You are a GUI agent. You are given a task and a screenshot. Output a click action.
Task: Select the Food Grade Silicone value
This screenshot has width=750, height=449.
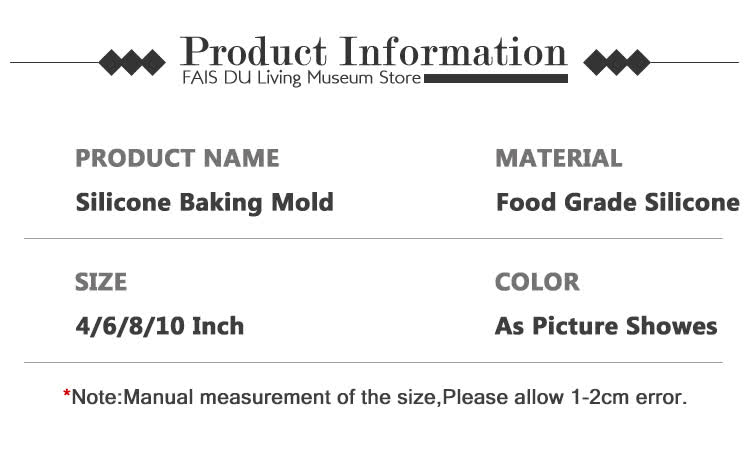618,202
